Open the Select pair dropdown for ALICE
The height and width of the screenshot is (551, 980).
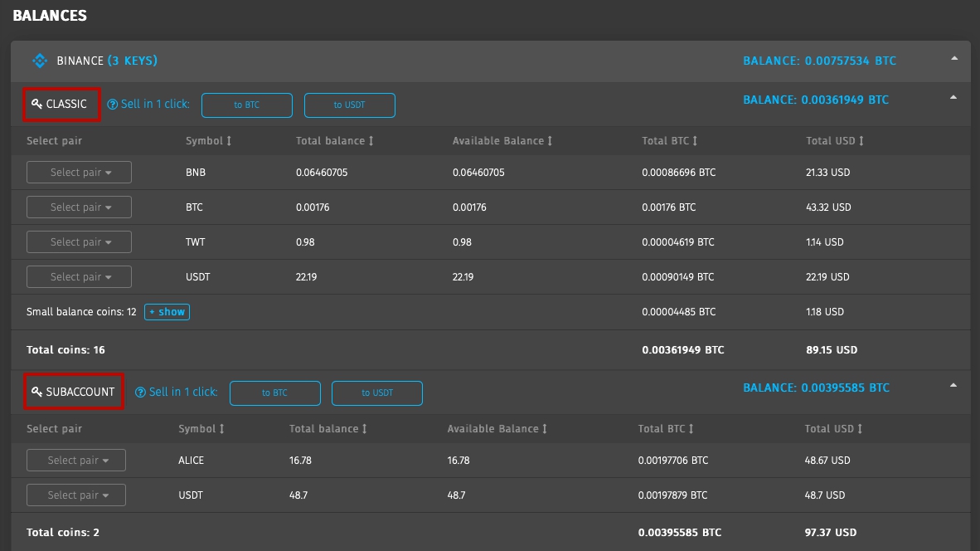[x=75, y=460]
